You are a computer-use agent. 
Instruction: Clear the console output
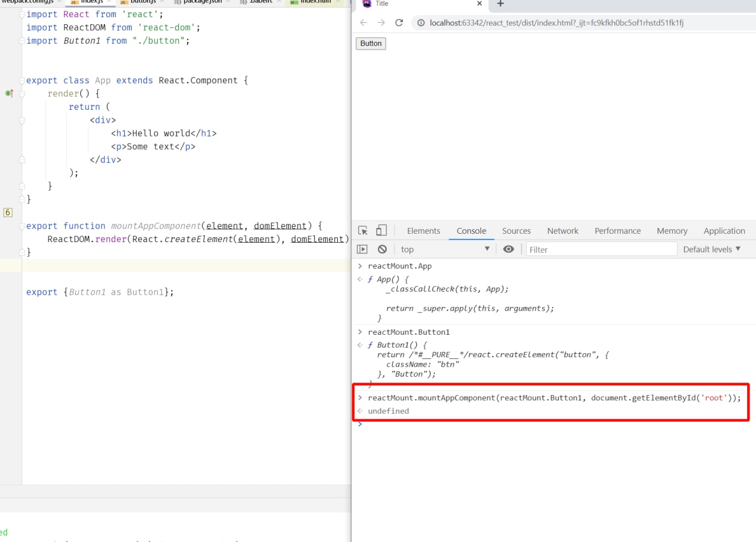pos(382,249)
